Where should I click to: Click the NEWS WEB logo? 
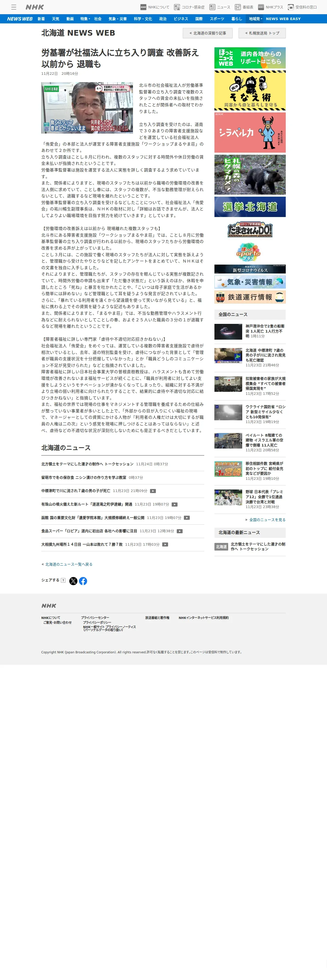click(x=20, y=19)
